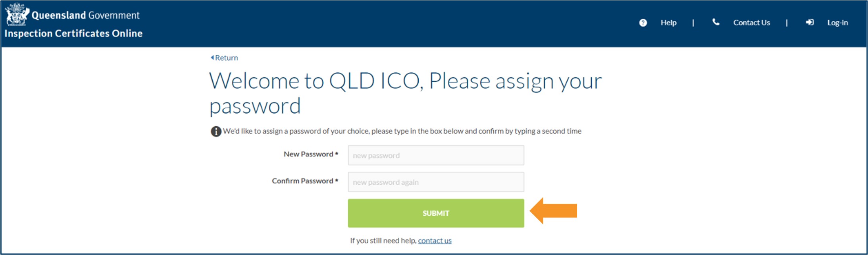Click the new password again field
Image resolution: width=868 pixels, height=255 pixels.
pyautogui.click(x=435, y=182)
